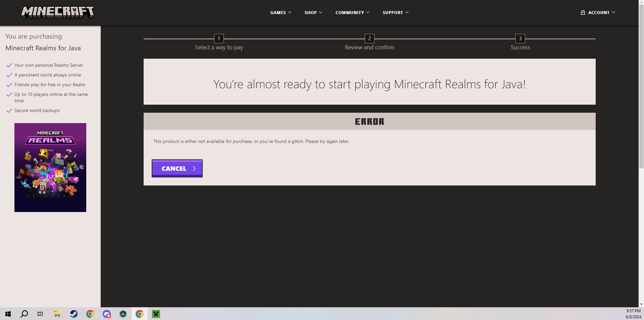Click the taskbar clock and date
Viewport: 644px width, 320px height.
tap(633, 314)
